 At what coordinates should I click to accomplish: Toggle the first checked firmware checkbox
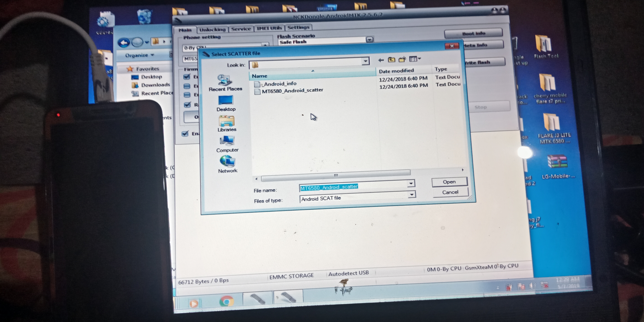tap(187, 77)
